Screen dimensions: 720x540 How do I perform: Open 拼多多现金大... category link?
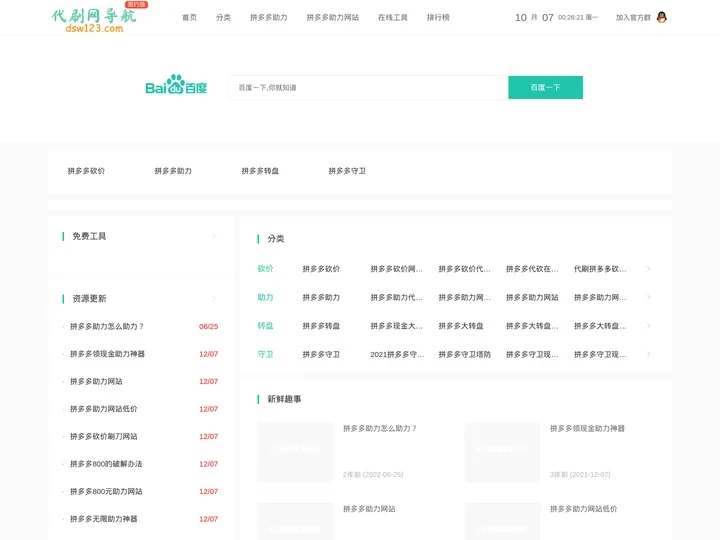click(x=396, y=326)
